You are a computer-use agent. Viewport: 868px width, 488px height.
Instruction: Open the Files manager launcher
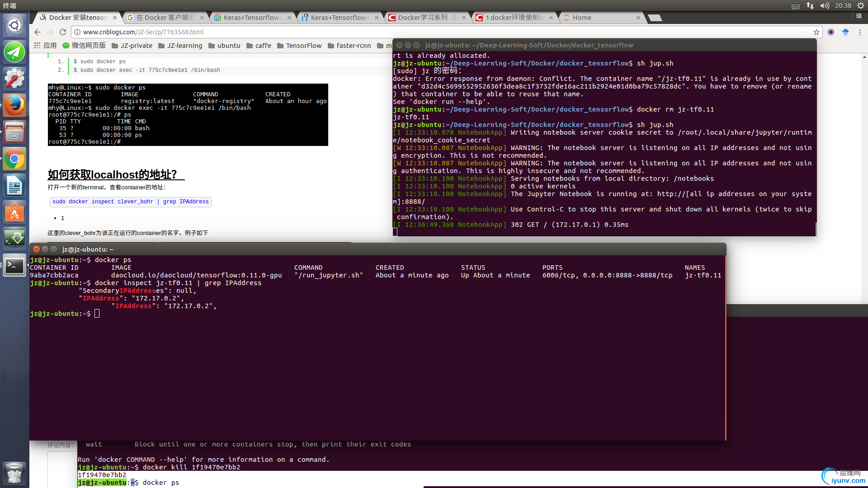[14, 132]
